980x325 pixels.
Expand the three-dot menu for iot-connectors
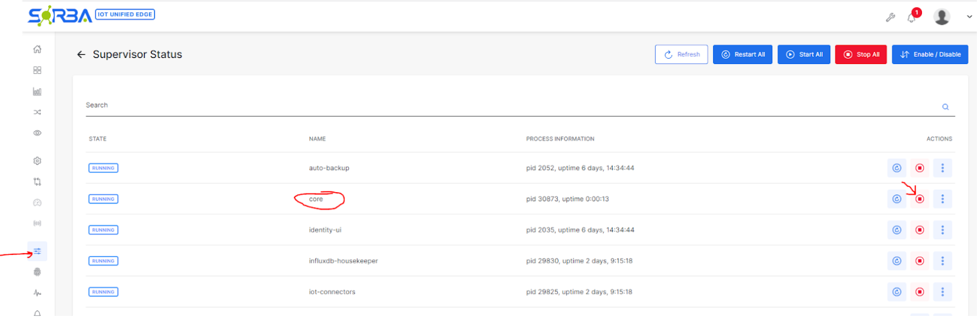pos(942,292)
